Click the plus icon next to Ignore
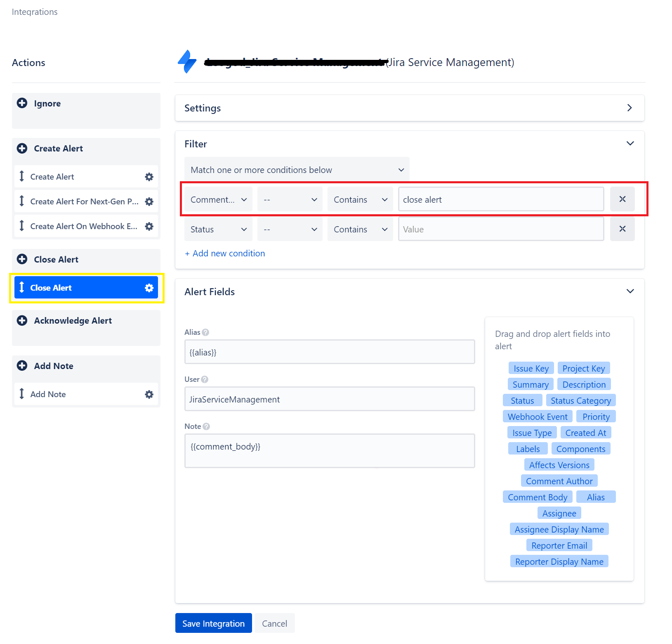The image size is (672, 644). [x=22, y=103]
